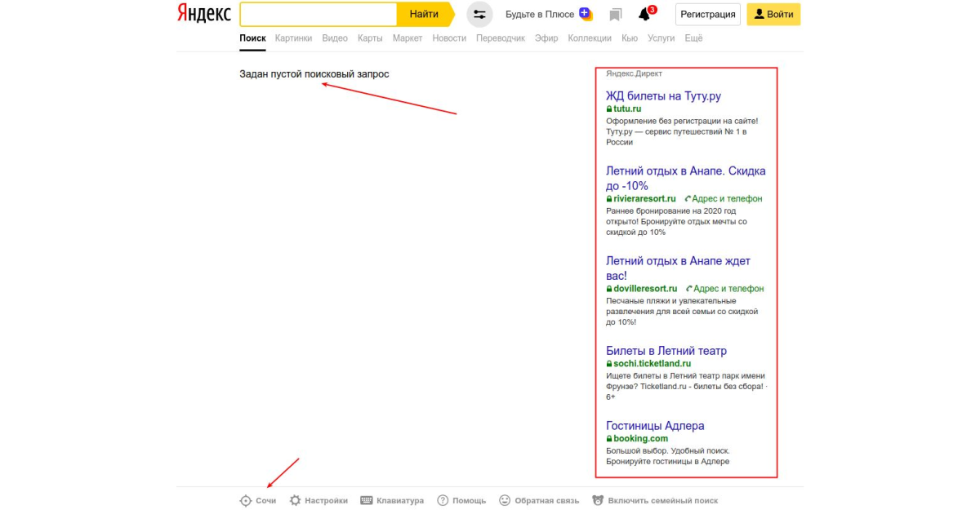Click Песчаные пляжи description text
Viewport: 980px width, 514px height.
pos(682,311)
